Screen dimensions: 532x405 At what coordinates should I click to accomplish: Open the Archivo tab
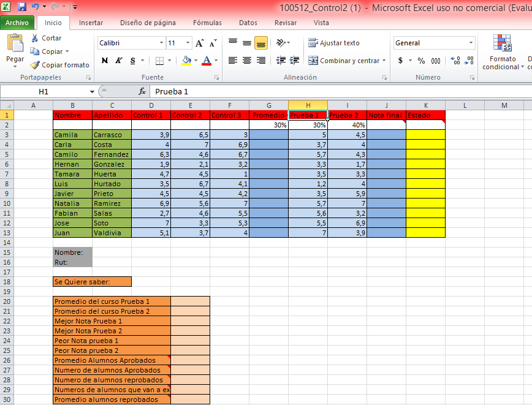click(17, 23)
